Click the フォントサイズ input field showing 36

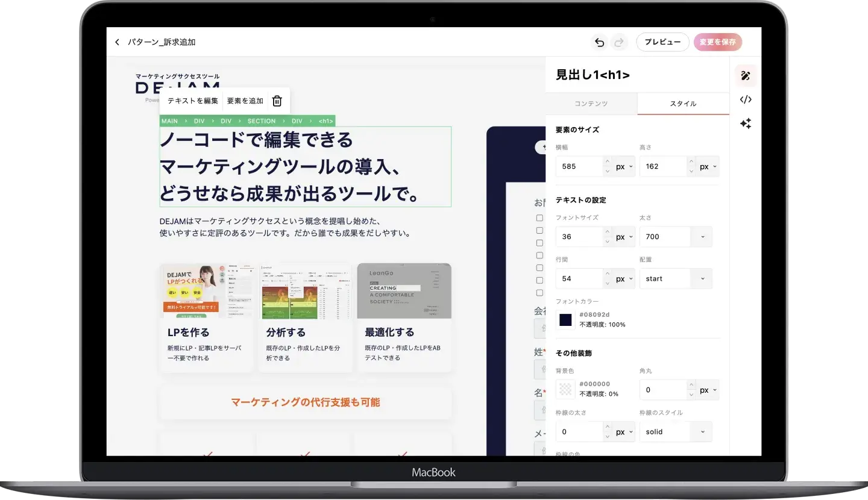coord(579,237)
